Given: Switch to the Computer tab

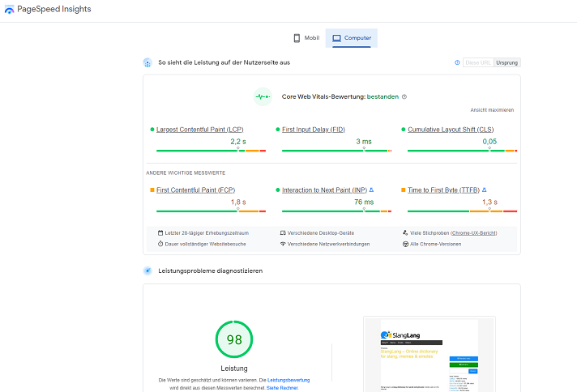Looking at the screenshot, I should pos(352,38).
